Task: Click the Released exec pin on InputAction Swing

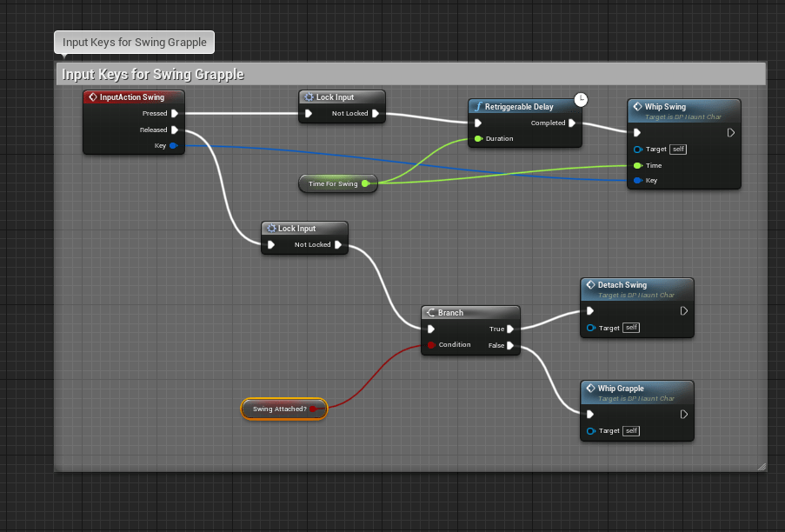Action: 175,130
